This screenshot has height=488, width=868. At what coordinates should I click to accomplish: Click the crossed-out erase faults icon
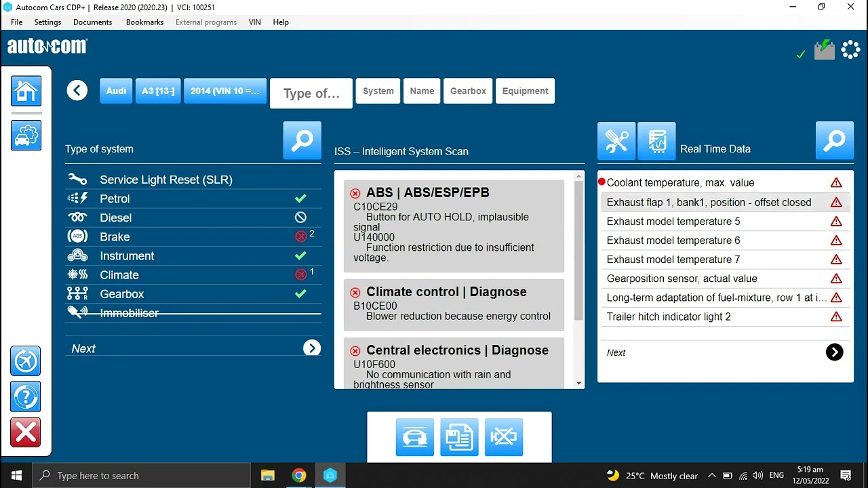[504, 437]
